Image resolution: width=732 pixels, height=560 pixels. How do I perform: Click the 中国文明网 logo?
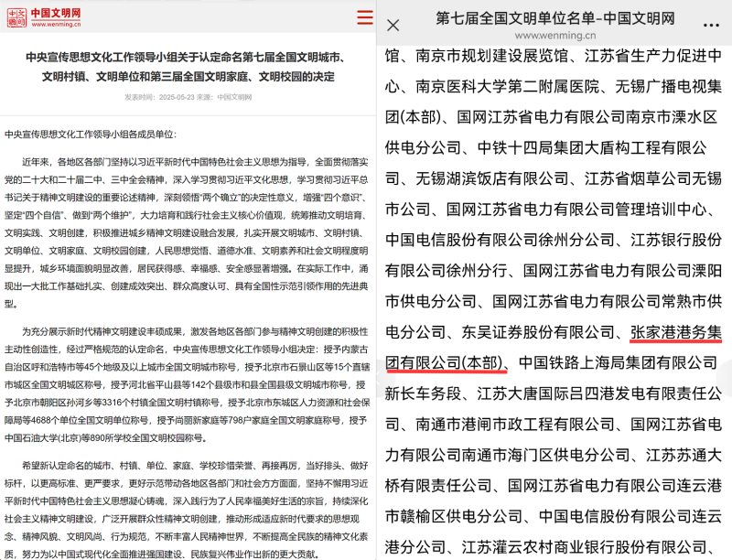44,17
